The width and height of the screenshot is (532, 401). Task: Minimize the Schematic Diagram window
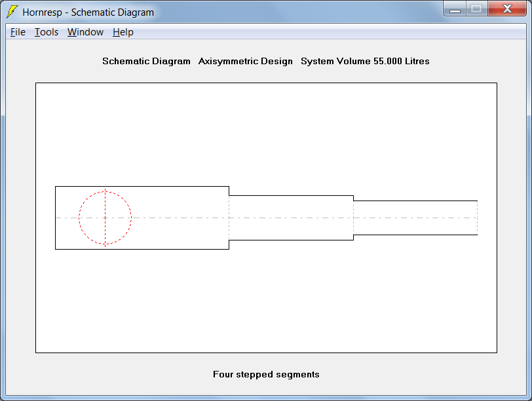(455, 9)
